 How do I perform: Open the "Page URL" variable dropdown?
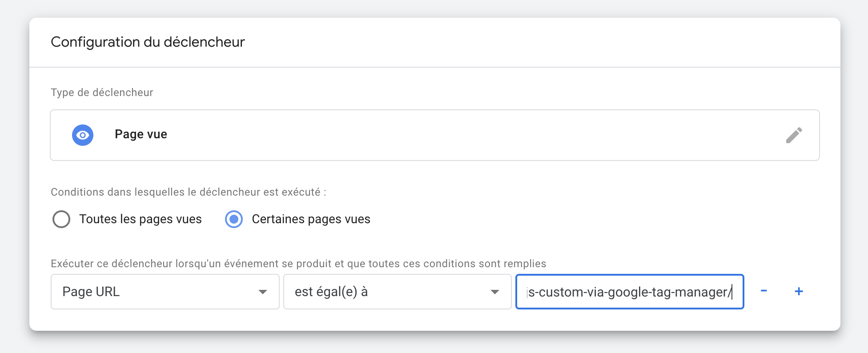(x=165, y=292)
